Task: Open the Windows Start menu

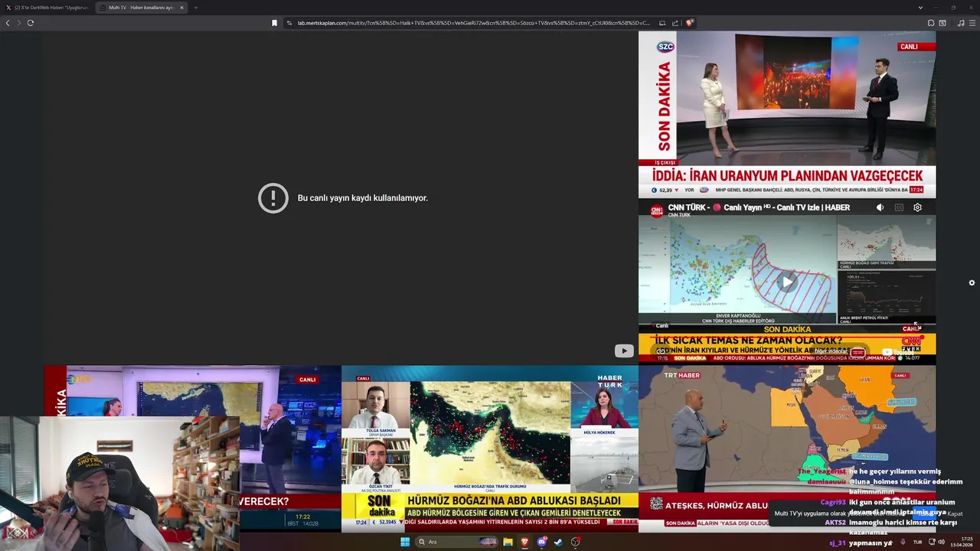Action: pos(405,542)
